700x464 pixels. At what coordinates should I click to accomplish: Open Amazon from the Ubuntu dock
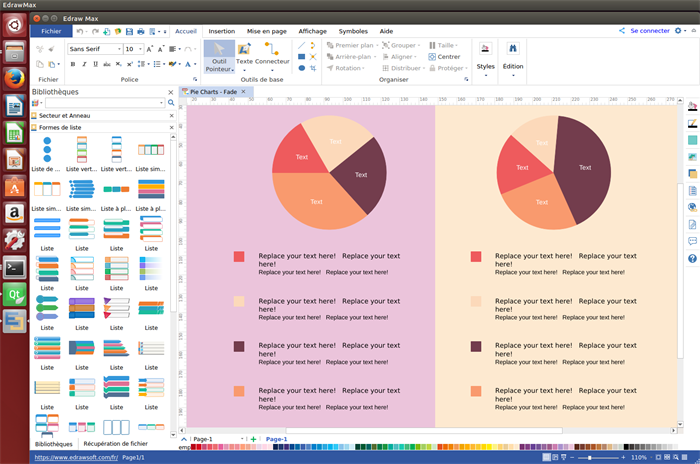coord(14,214)
